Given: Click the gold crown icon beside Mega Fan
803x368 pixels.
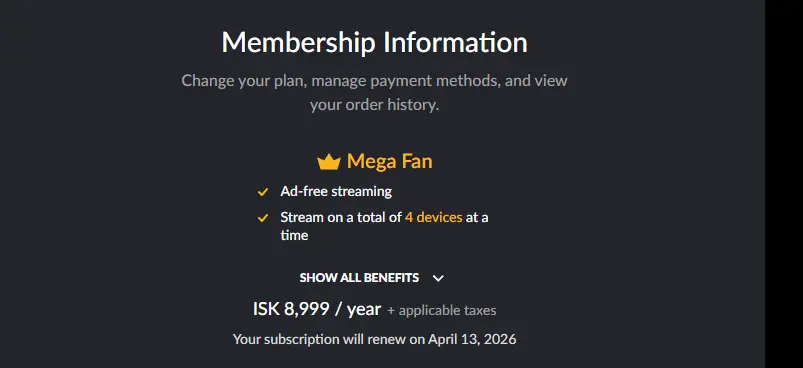Looking at the screenshot, I should point(329,162).
